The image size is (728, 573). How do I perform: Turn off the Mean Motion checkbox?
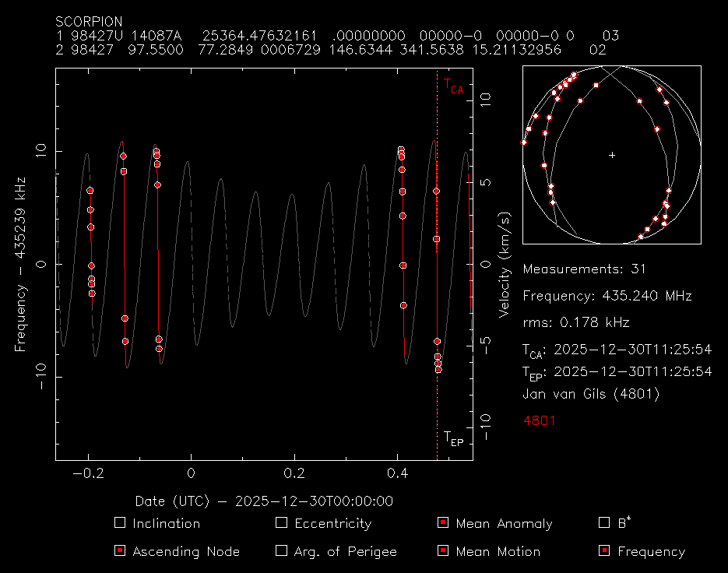[443, 551]
